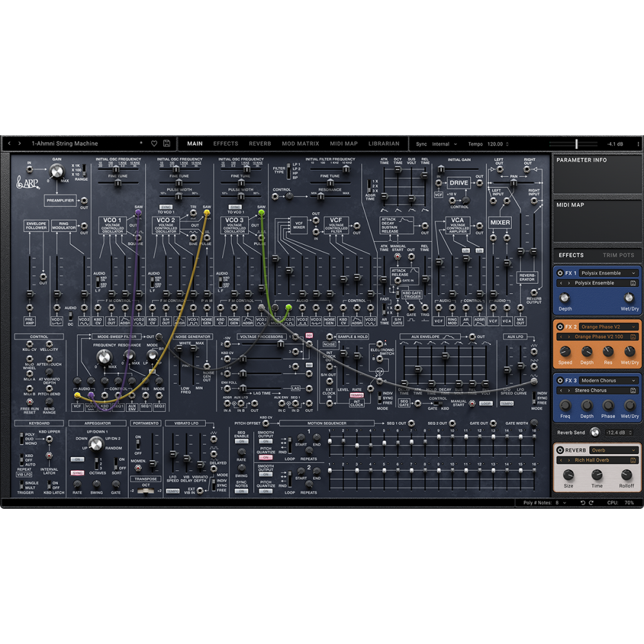
Task: Save the current preset with the disk icon
Action: coord(167,144)
